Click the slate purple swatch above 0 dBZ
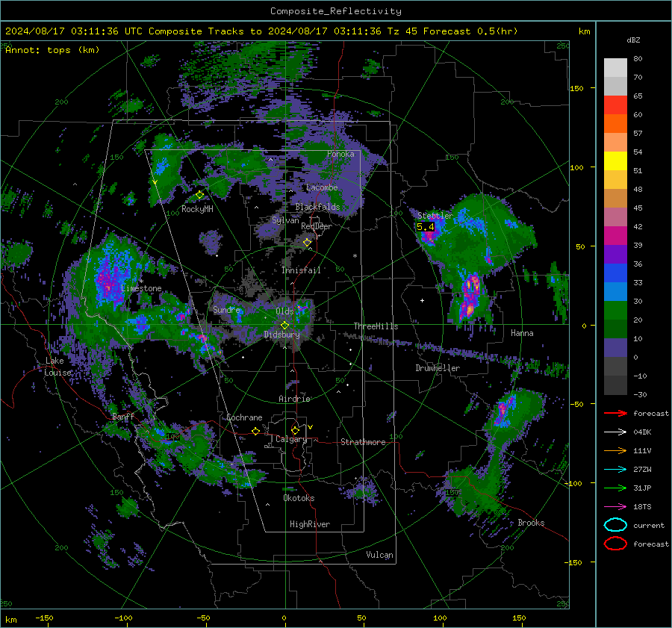 point(615,348)
